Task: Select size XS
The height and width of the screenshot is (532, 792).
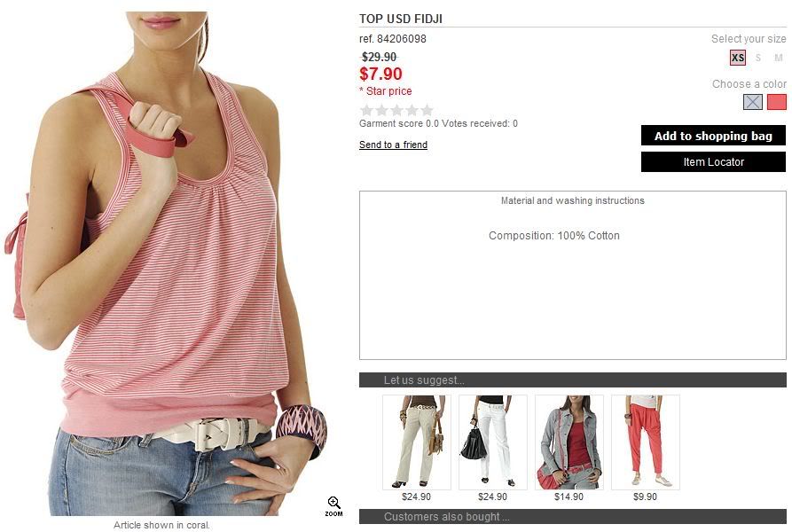Action: (x=737, y=58)
